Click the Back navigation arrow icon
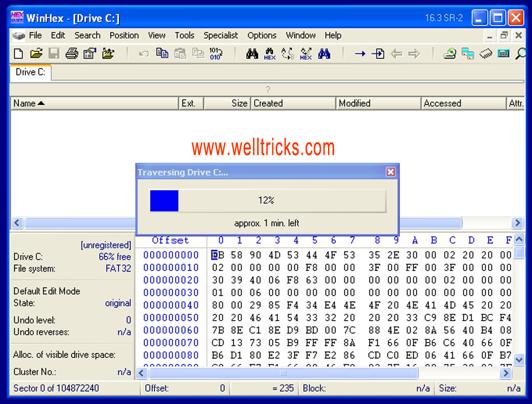The width and height of the screenshot is (532, 404). click(396, 54)
